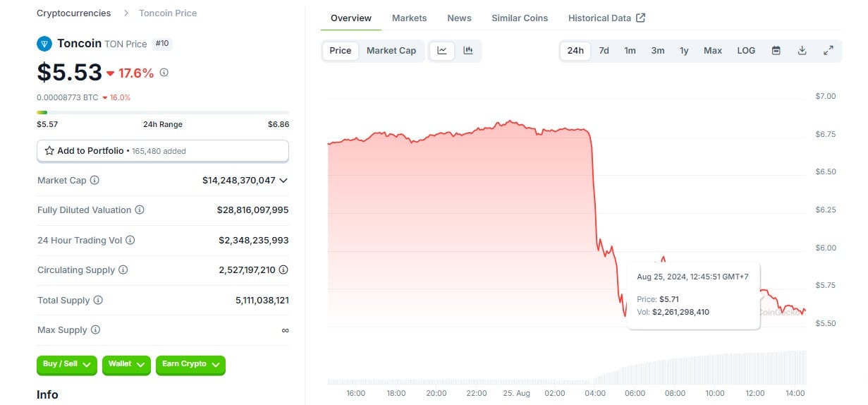Screen dimensions: 868x405
Task: Click the Market Cap info icon
Action: pos(94,181)
